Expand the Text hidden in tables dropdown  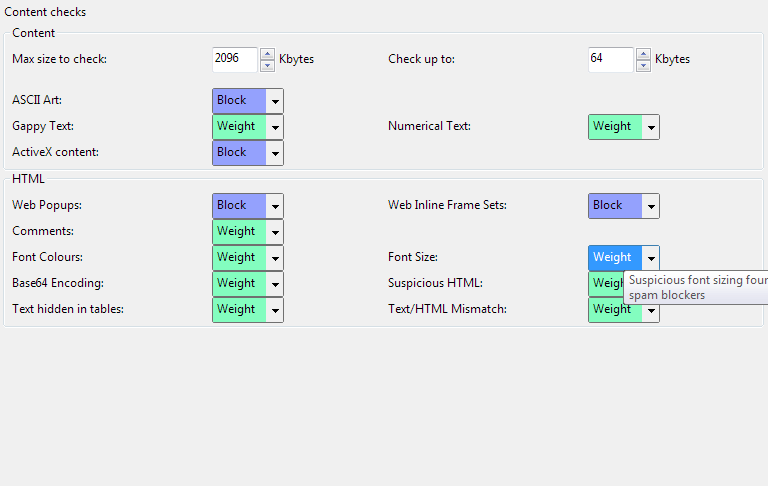pyautogui.click(x=275, y=310)
